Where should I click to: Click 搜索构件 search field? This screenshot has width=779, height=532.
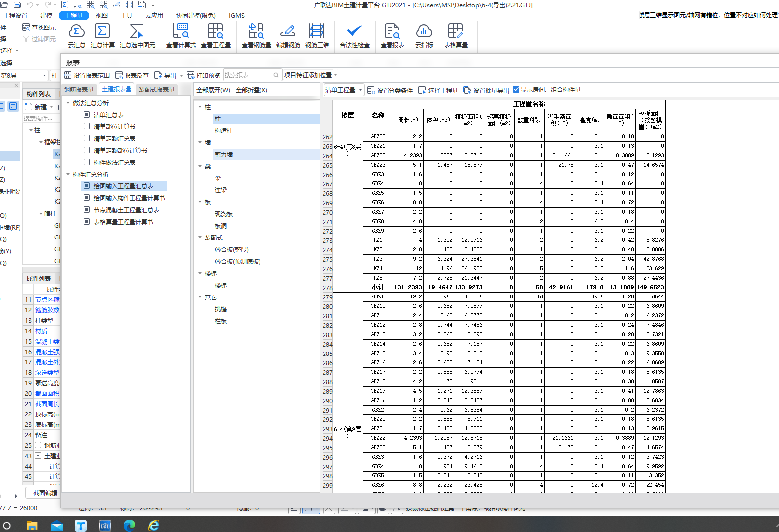[42, 118]
